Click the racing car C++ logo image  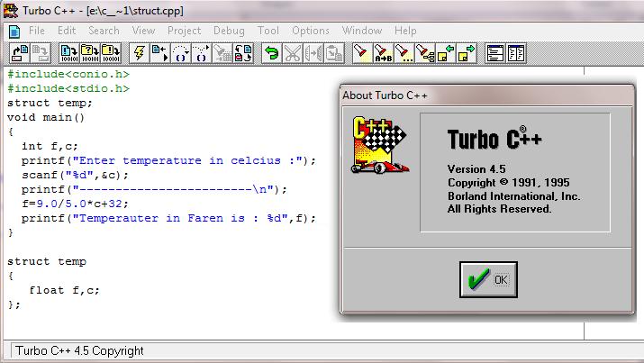[x=380, y=145]
